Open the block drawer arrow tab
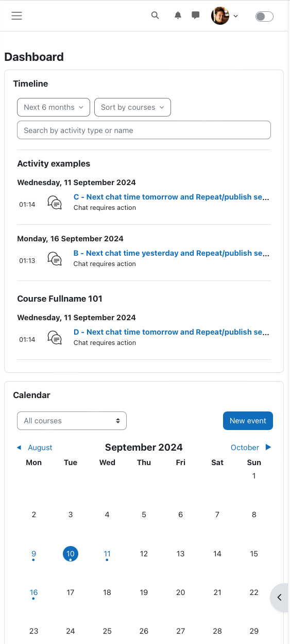Screen dimensions: 290x644 tap(279, 598)
